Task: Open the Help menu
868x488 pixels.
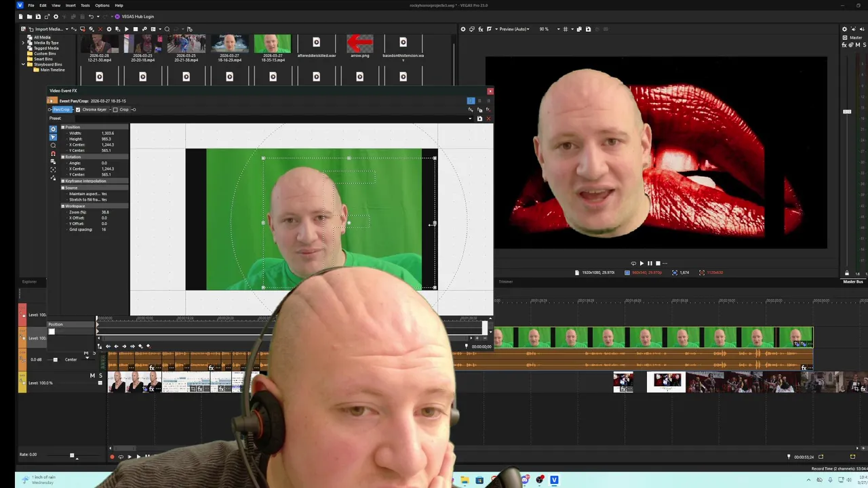Action: point(119,5)
